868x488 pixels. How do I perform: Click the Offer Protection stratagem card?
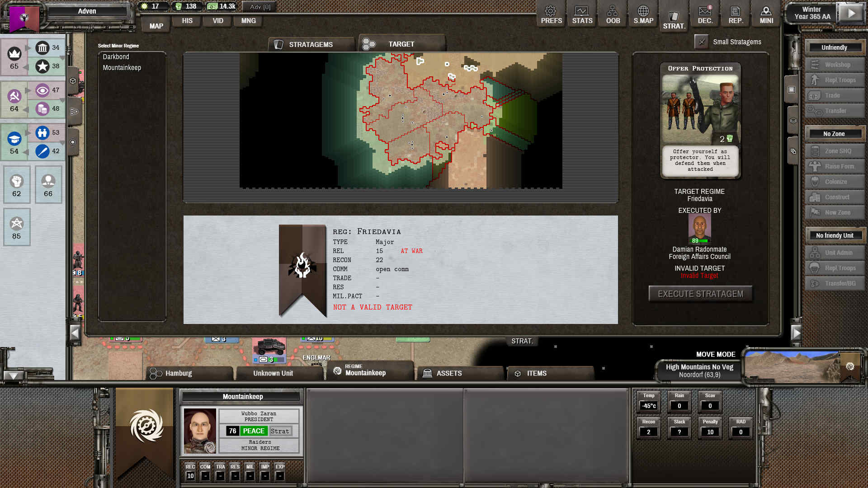coord(700,120)
